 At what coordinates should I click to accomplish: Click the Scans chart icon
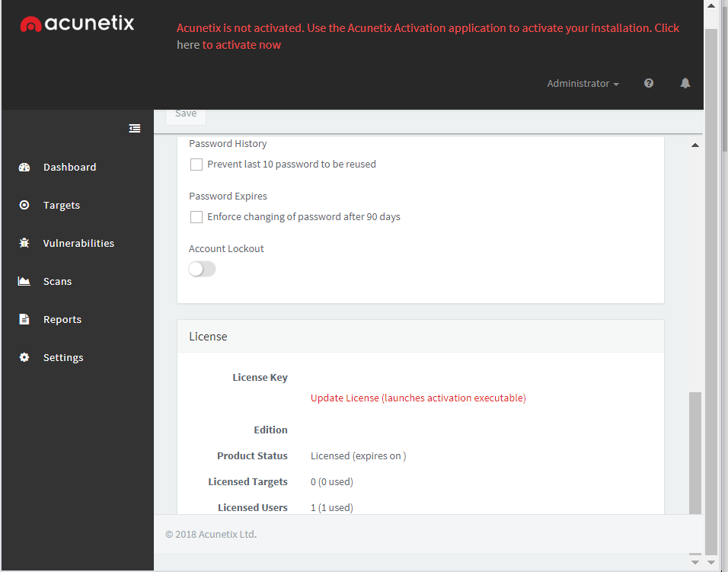[24, 281]
